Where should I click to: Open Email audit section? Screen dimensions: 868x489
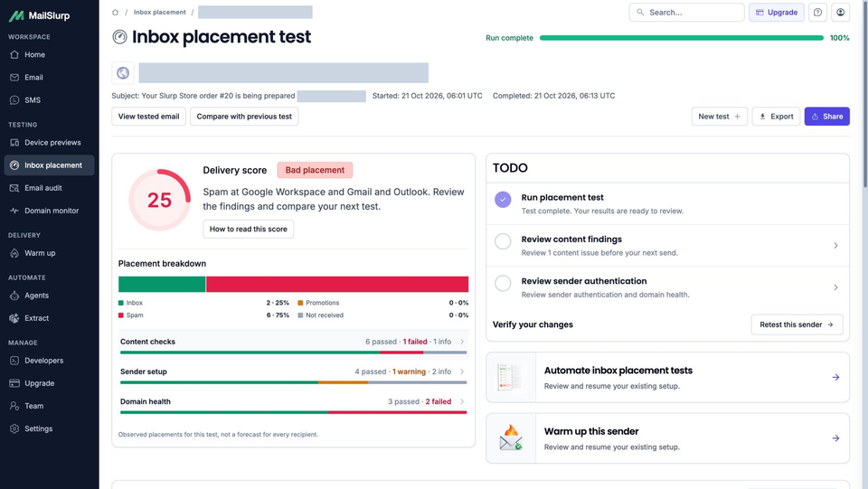click(49, 188)
